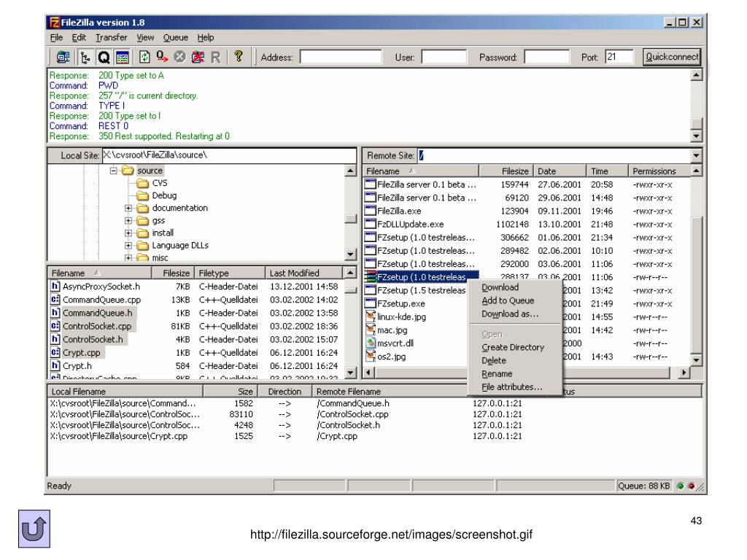Open the Site Manager toolbar icon
The width and height of the screenshot is (747, 560).
click(x=63, y=57)
